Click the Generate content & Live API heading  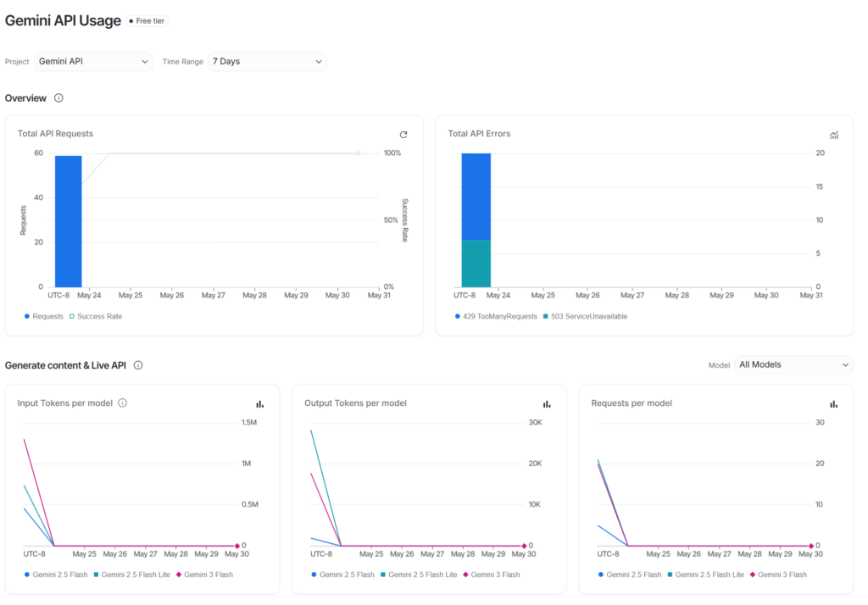click(x=65, y=365)
